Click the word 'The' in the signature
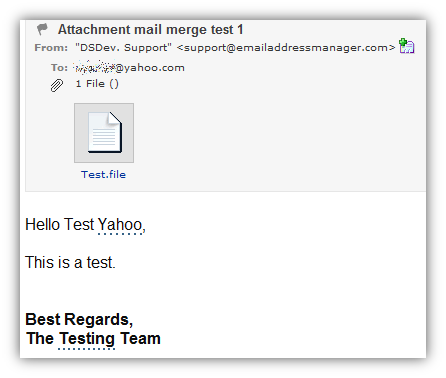Image resolution: width=446 pixels, height=378 pixels. 40,338
